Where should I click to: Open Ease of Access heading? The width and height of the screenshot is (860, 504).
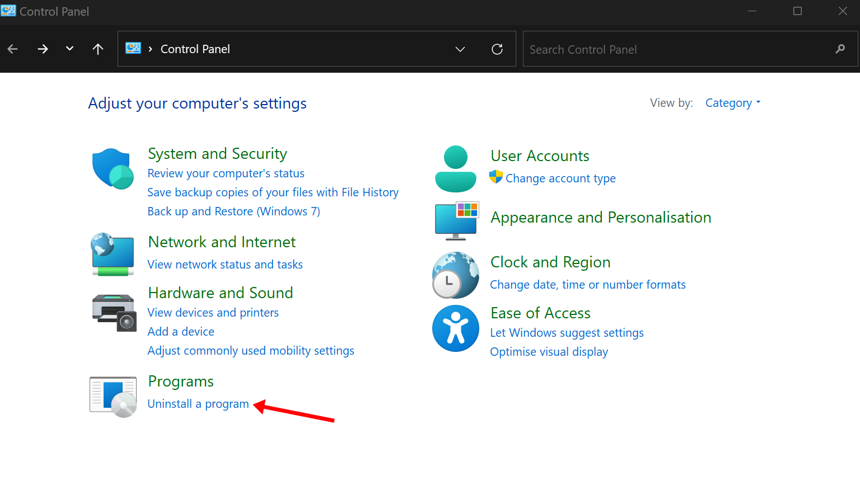click(540, 313)
